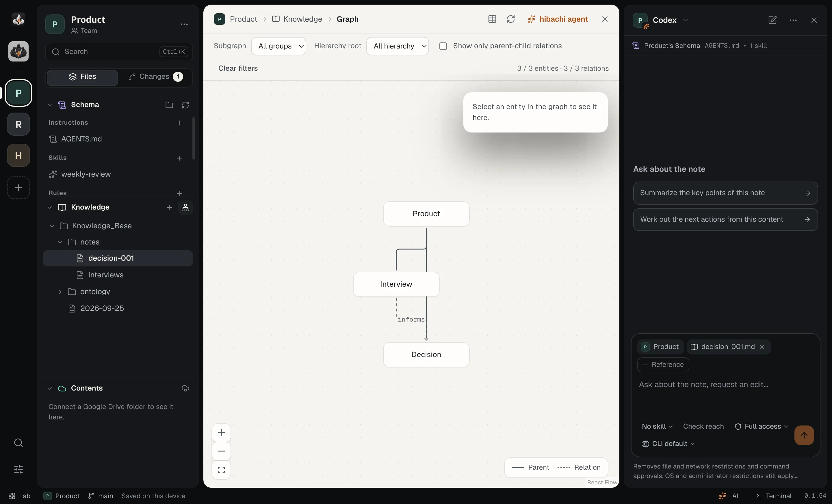Click Clear filters

[x=238, y=68]
